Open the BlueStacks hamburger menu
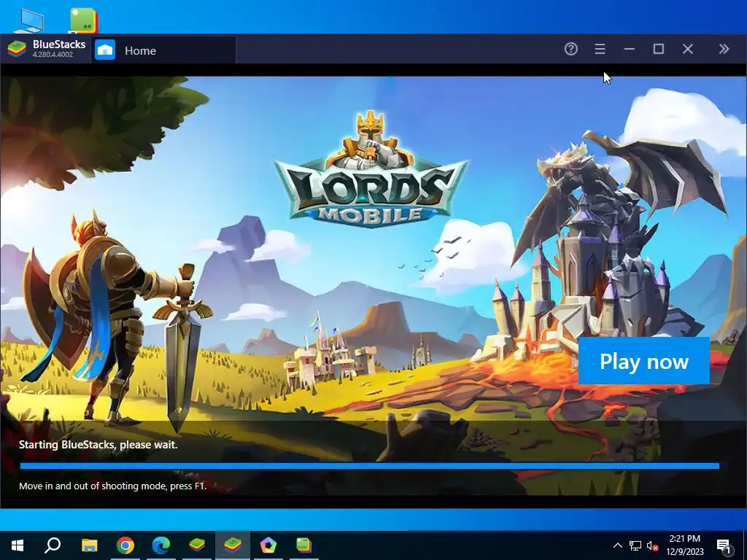Viewport: 747px width, 560px height. (600, 49)
